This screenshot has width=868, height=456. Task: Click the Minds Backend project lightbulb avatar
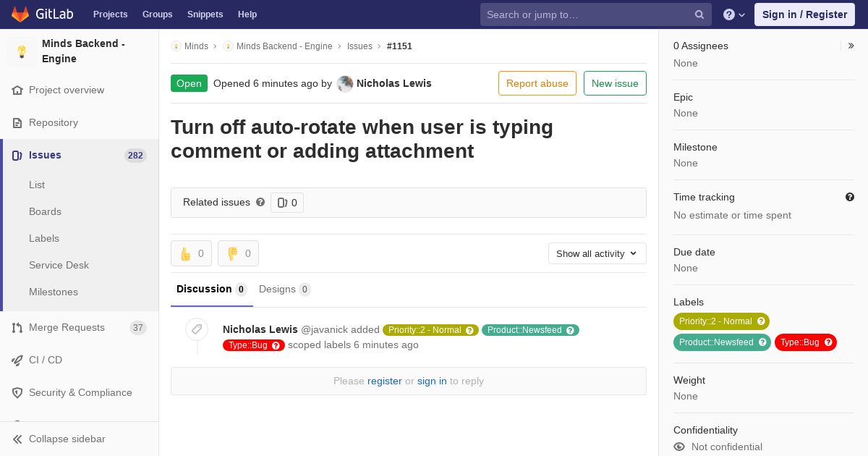[22, 51]
